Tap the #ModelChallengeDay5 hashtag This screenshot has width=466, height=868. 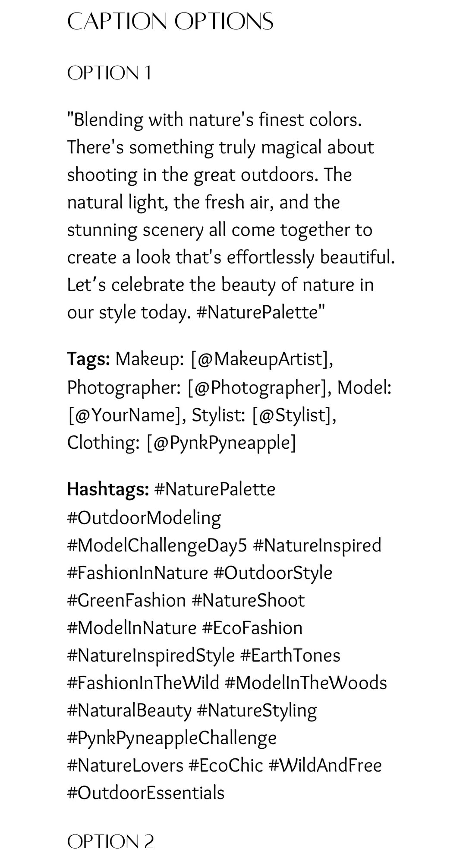157,545
